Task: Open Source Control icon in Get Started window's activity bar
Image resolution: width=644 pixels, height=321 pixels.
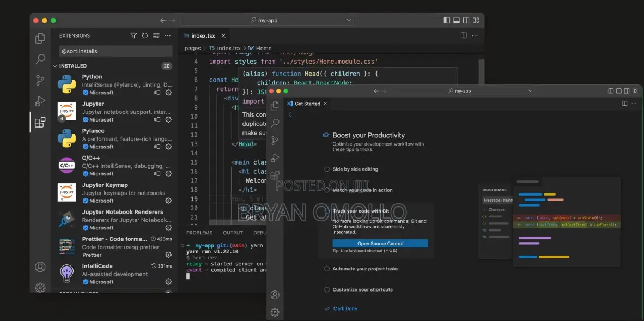Action: point(275,141)
